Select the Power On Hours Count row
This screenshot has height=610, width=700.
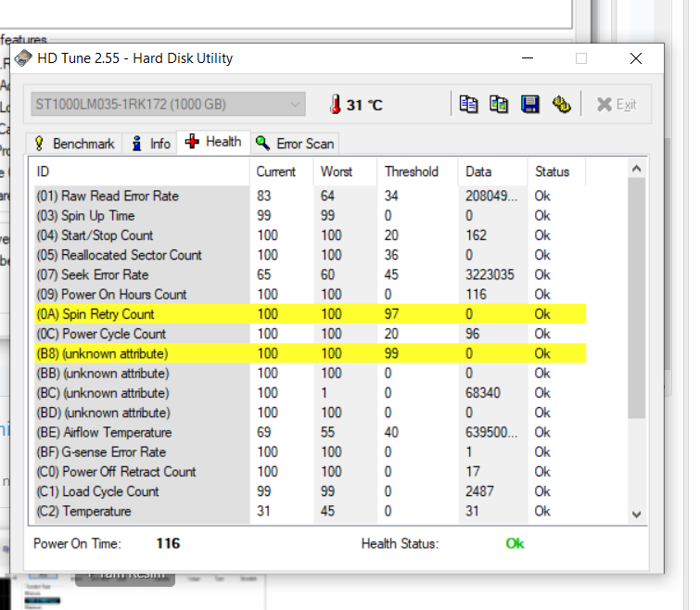(x=311, y=295)
